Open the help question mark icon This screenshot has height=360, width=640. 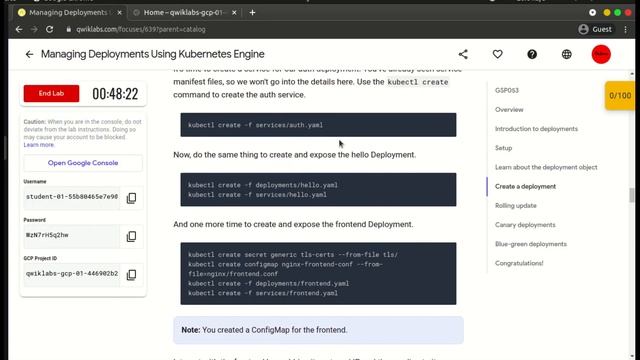point(532,54)
